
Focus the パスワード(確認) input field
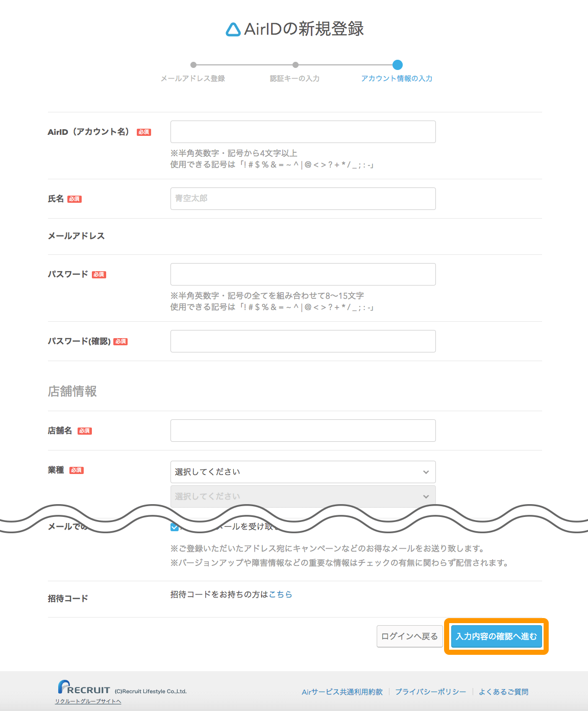(303, 341)
